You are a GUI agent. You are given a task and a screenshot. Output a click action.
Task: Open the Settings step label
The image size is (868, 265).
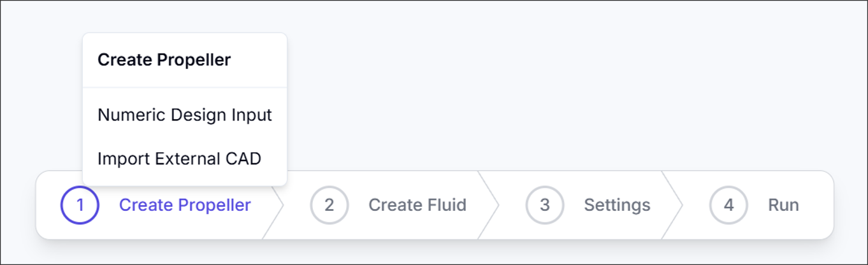(x=617, y=205)
